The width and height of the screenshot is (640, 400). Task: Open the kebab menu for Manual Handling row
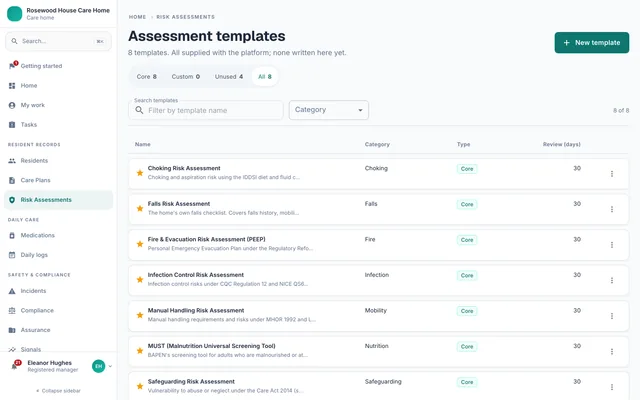tap(611, 316)
